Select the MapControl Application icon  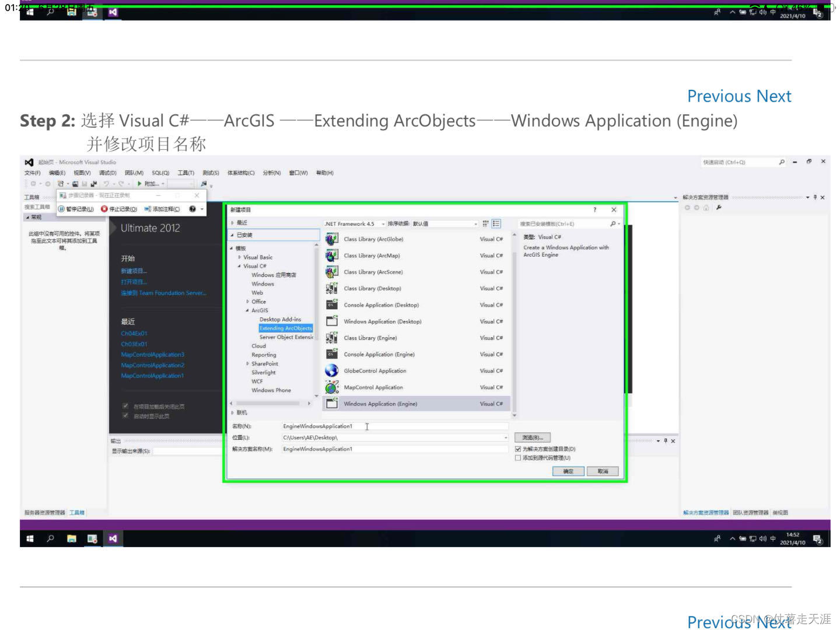click(332, 387)
